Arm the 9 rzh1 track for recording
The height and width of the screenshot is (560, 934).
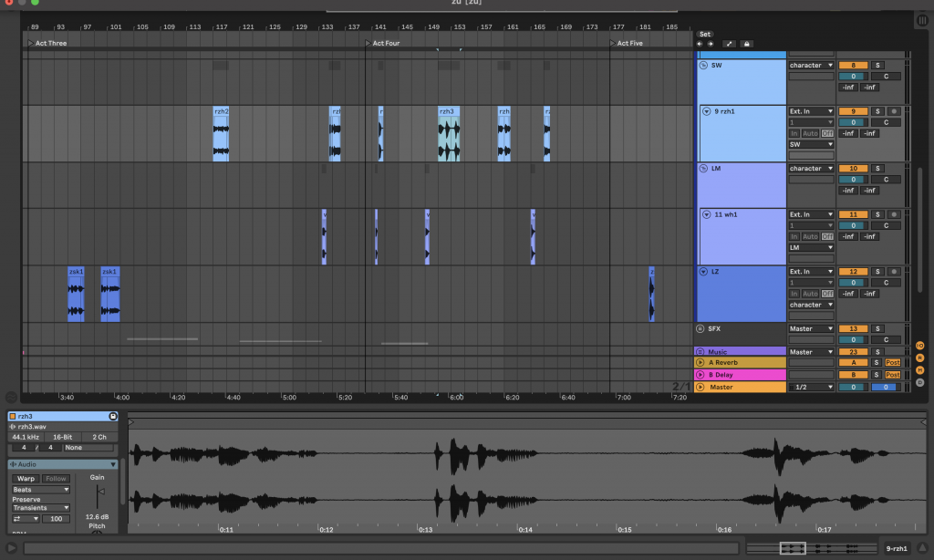pos(894,111)
